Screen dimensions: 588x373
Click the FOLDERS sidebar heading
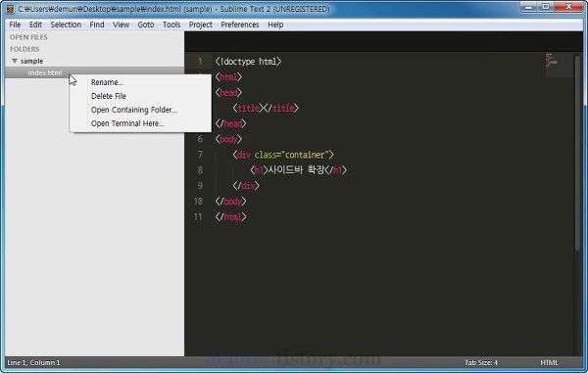coord(24,49)
